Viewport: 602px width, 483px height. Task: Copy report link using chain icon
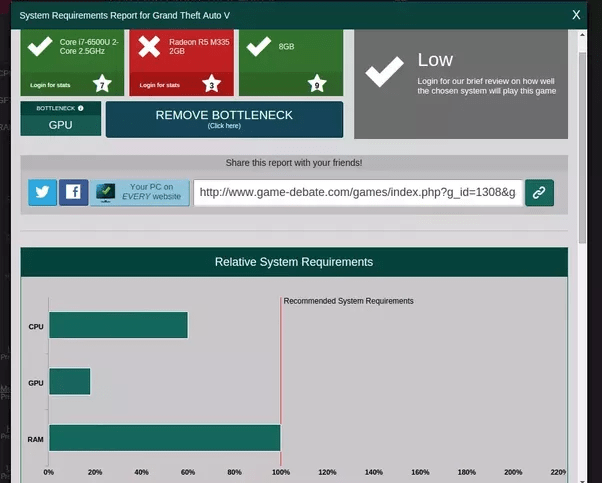point(539,192)
